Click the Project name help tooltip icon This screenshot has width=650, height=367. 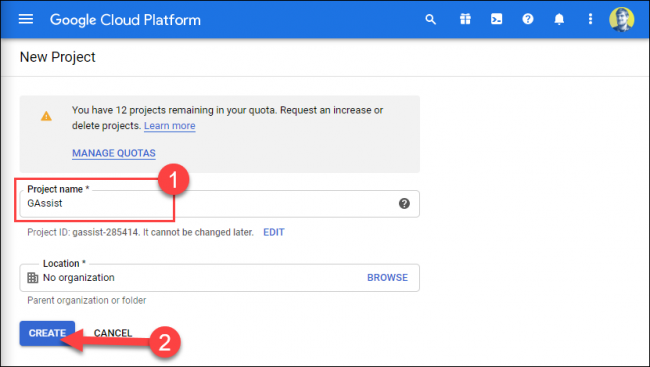coord(404,203)
